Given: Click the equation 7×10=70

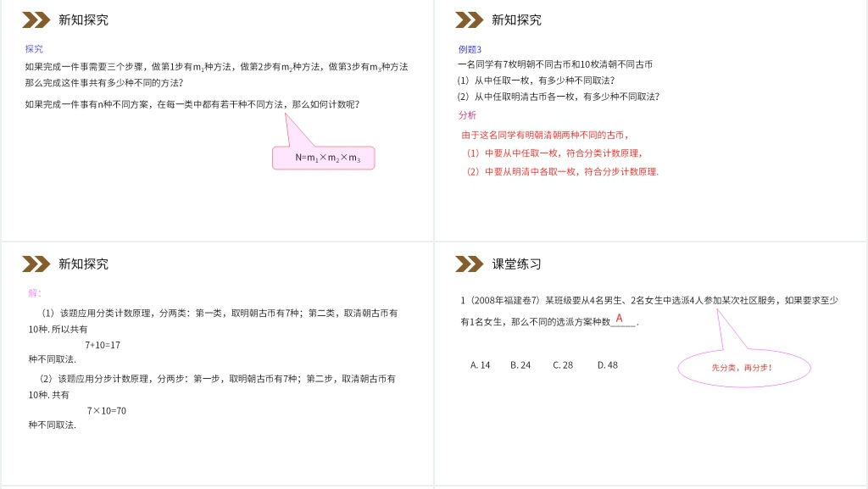Looking at the screenshot, I should tap(106, 410).
